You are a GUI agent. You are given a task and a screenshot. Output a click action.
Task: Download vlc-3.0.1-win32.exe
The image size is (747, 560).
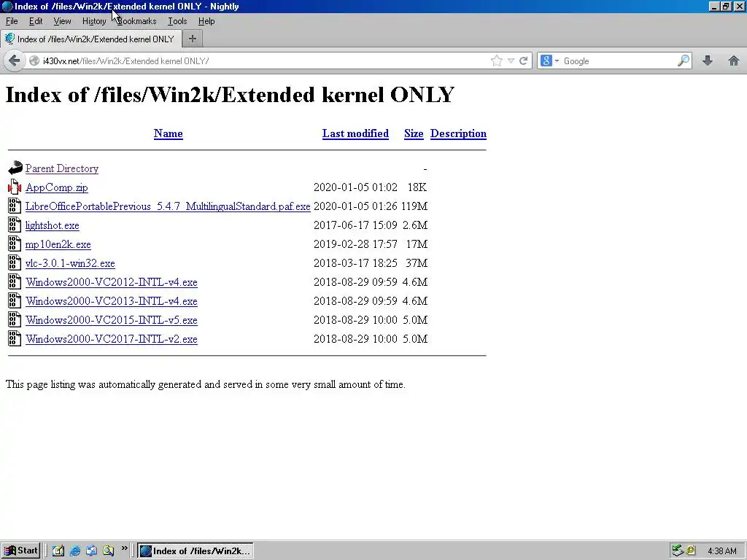(x=70, y=263)
